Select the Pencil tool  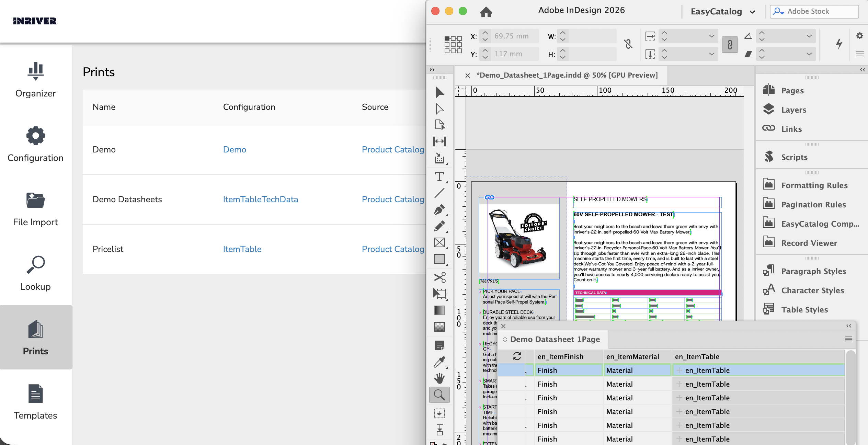(x=439, y=226)
